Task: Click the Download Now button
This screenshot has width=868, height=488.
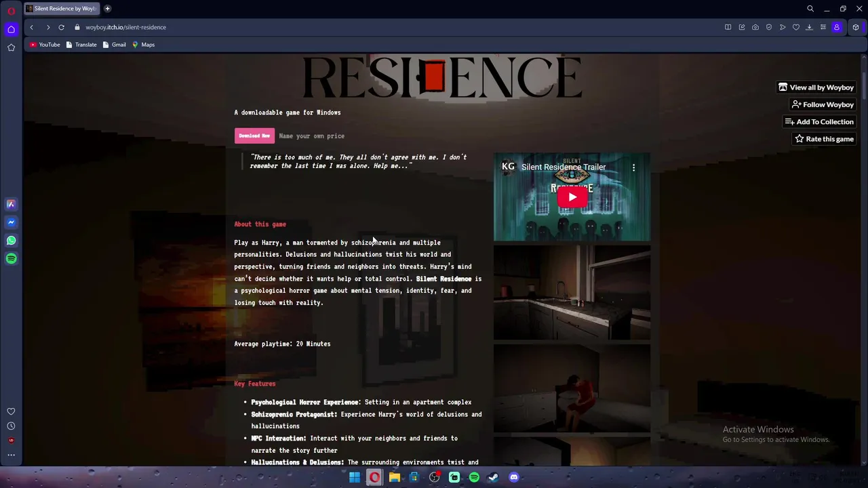Action: coord(254,136)
